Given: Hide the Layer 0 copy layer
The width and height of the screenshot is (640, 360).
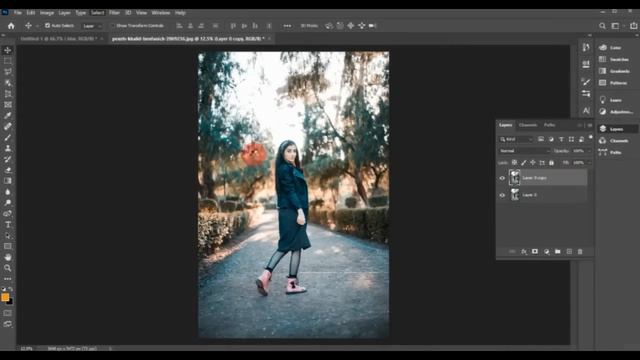Looking at the screenshot, I should pyautogui.click(x=502, y=178).
